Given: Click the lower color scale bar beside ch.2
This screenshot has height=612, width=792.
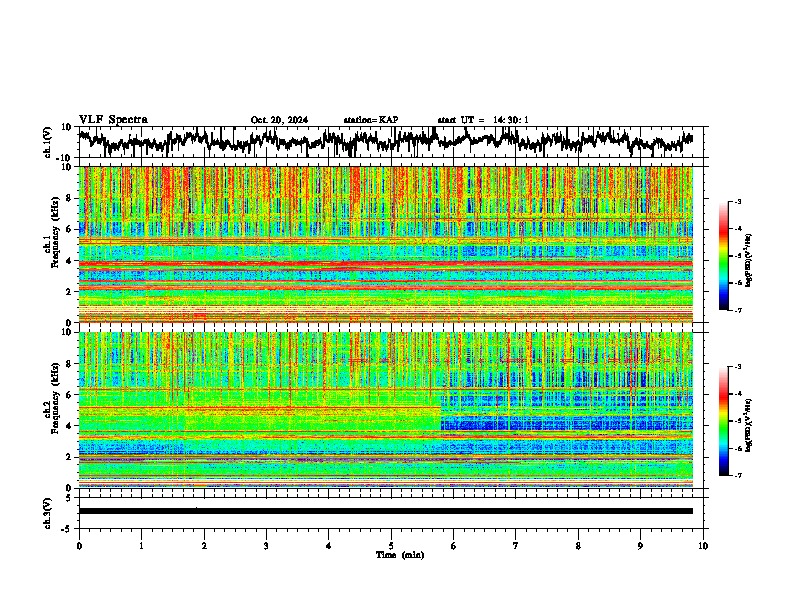Looking at the screenshot, I should tap(724, 421).
